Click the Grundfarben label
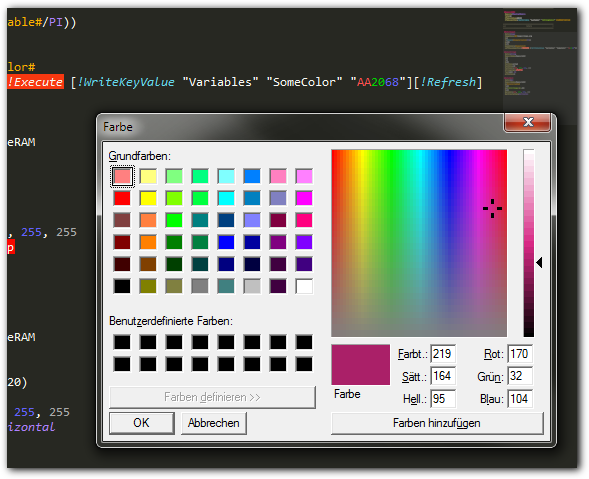Viewport: 589px width, 479px height. pyautogui.click(x=139, y=156)
